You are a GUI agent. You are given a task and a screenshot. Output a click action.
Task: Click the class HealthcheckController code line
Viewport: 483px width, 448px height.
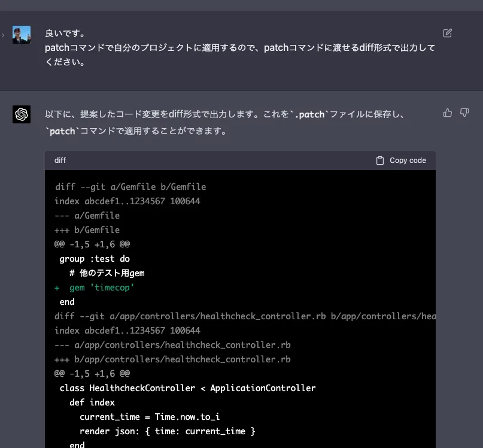(187, 388)
